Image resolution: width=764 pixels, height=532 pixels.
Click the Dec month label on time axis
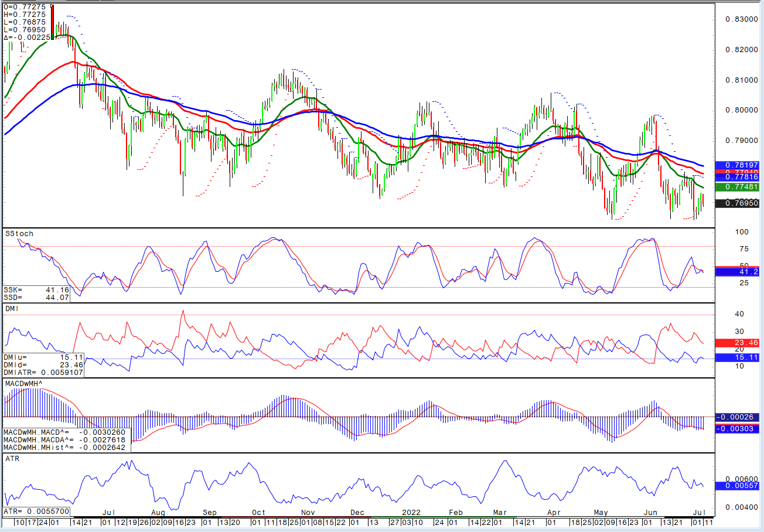tap(357, 512)
